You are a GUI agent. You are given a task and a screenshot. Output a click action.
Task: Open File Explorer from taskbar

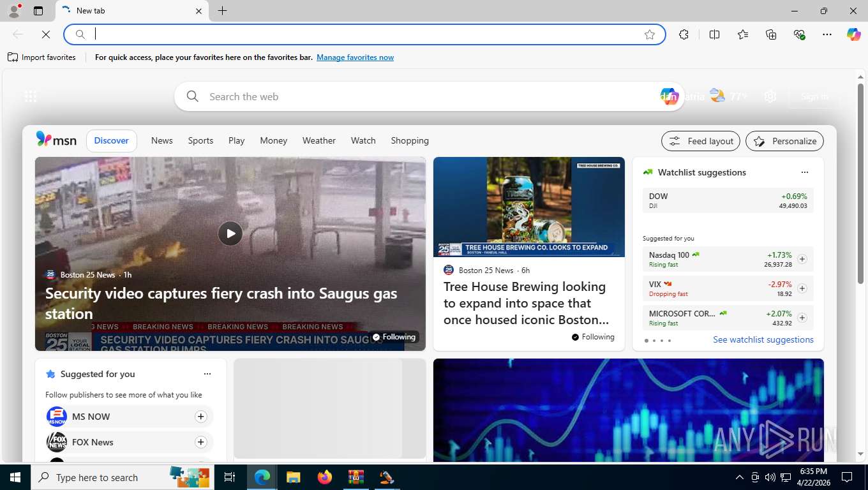(x=293, y=477)
